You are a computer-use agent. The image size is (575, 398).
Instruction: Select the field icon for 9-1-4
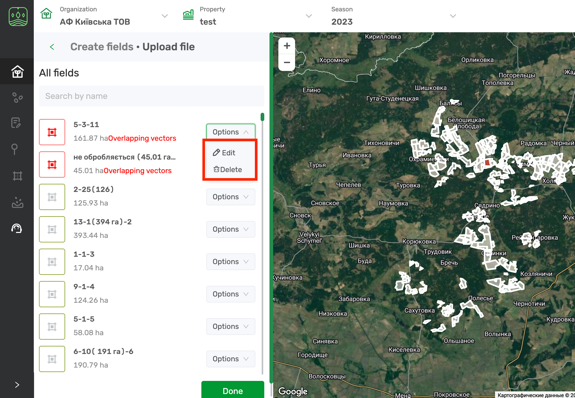(x=52, y=294)
